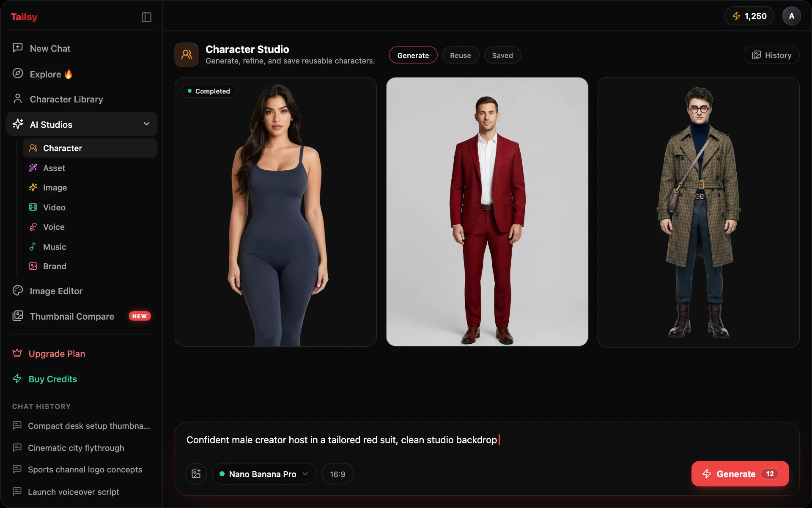This screenshot has height=508, width=812.
Task: Click the Upgrade Plan crown icon
Action: [x=17, y=353]
